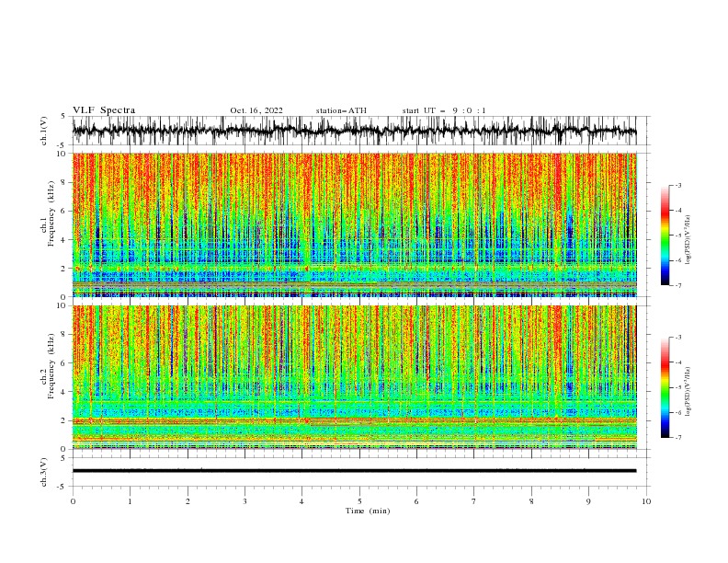The image size is (728, 563).
Task: Click the '-3' value on the ch.1 colorbar
Action: point(677,185)
